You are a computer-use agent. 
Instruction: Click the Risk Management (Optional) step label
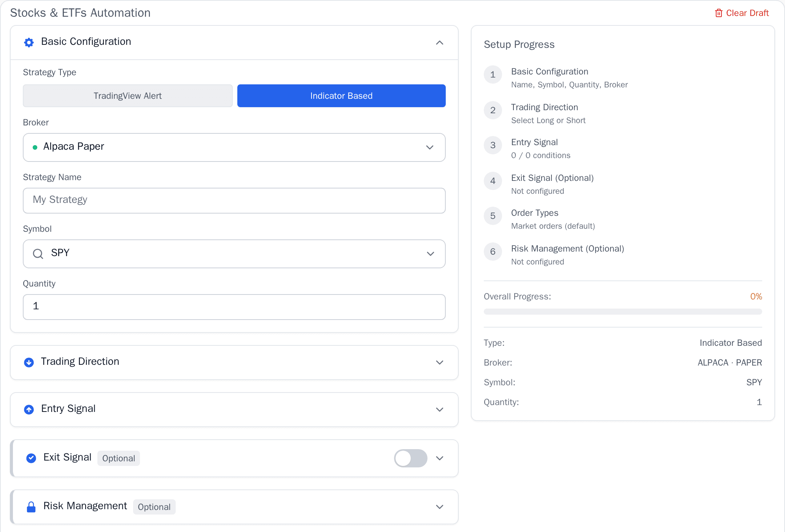567,249
